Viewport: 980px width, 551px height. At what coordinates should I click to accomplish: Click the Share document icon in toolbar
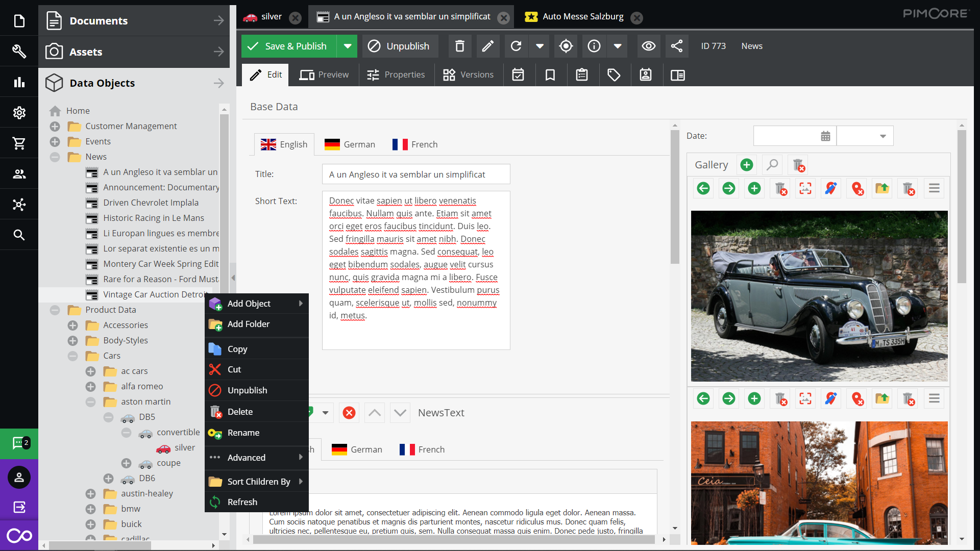point(676,46)
